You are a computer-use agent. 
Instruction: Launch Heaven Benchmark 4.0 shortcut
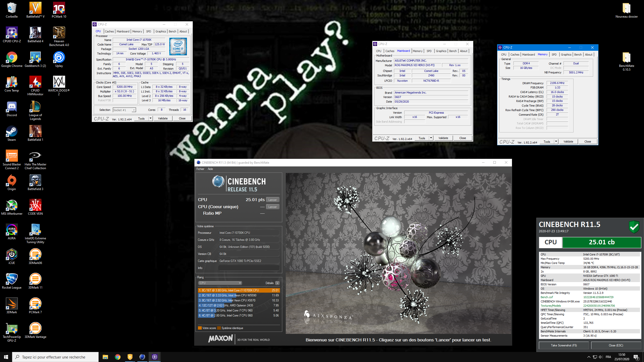click(x=59, y=37)
